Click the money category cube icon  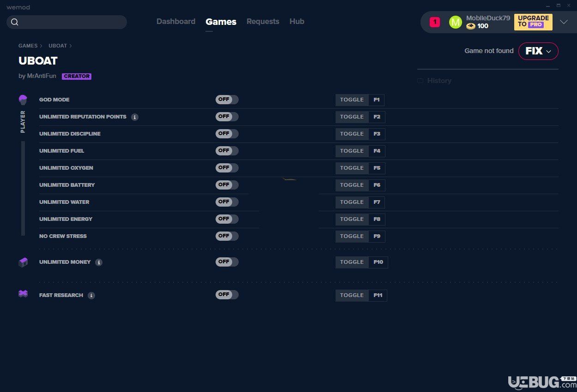click(x=23, y=262)
